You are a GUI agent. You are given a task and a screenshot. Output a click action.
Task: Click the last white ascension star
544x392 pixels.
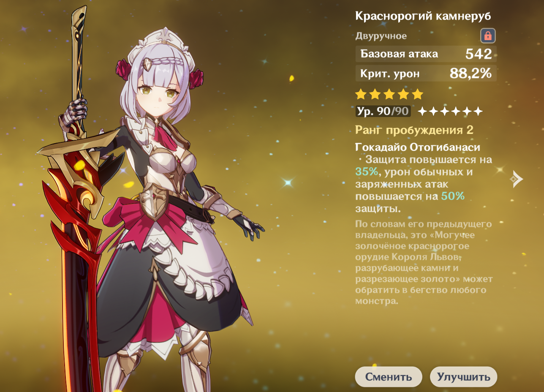click(x=478, y=112)
